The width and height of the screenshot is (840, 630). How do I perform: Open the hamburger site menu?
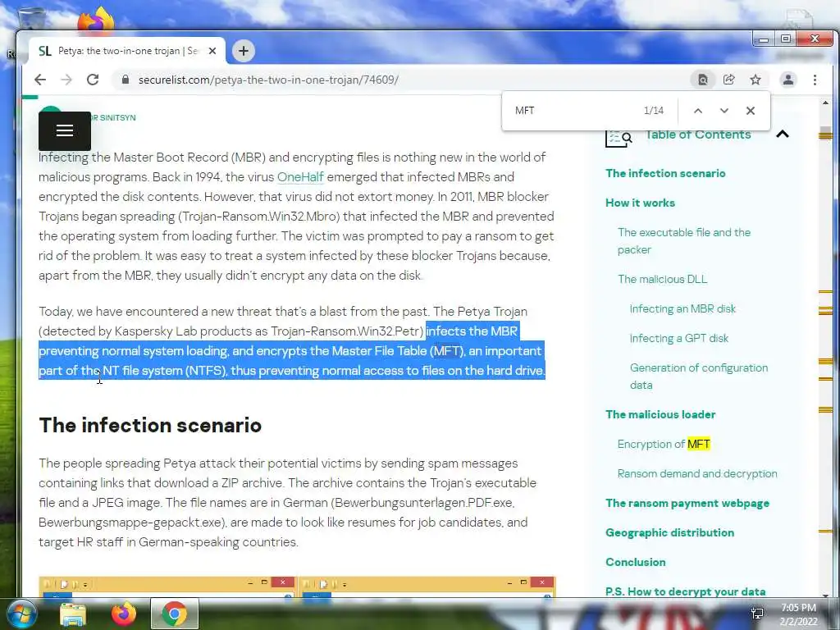[64, 130]
